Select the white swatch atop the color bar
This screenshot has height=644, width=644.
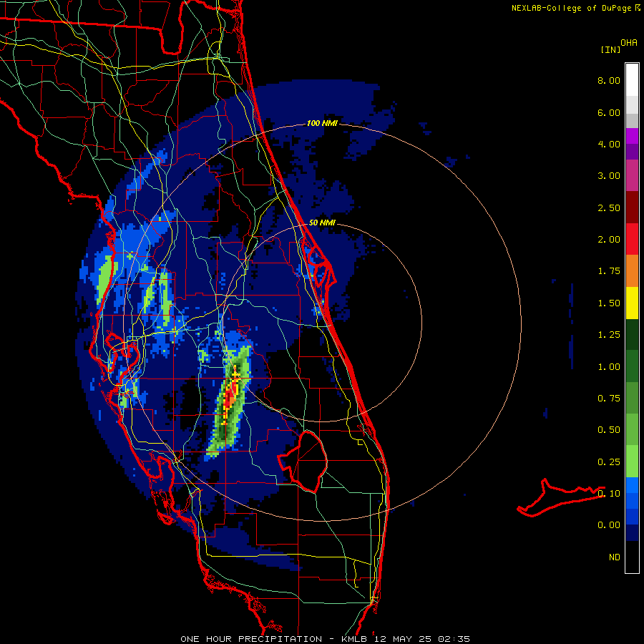632,80
